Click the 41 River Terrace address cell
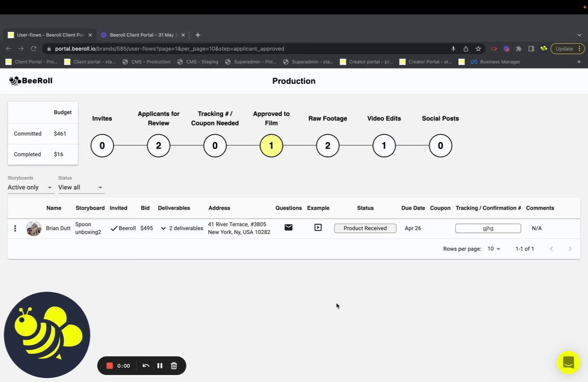This screenshot has height=382, width=588. 239,228
